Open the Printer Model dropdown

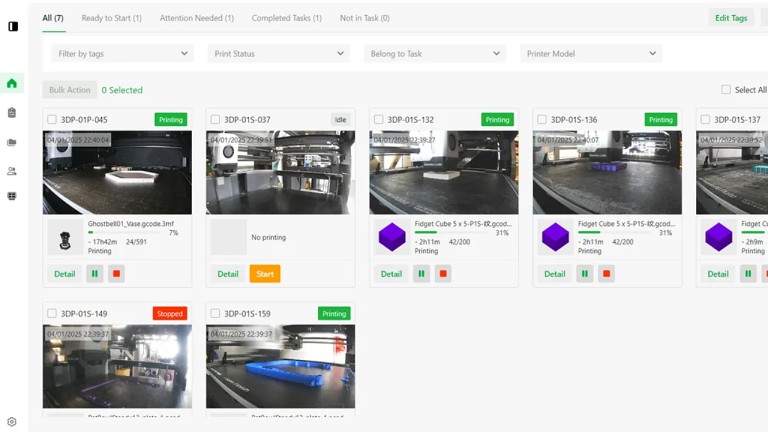(591, 53)
